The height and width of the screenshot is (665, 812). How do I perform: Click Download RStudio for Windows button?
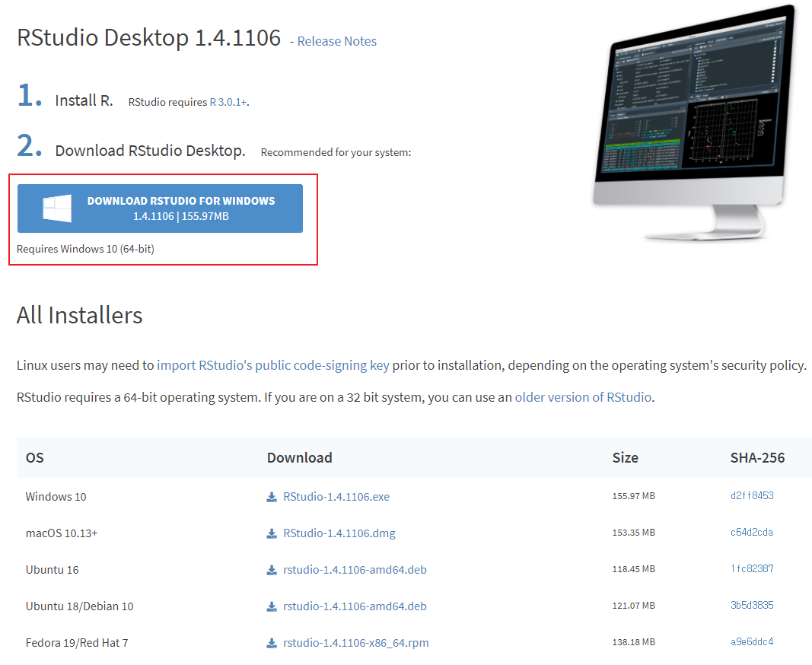pos(160,208)
